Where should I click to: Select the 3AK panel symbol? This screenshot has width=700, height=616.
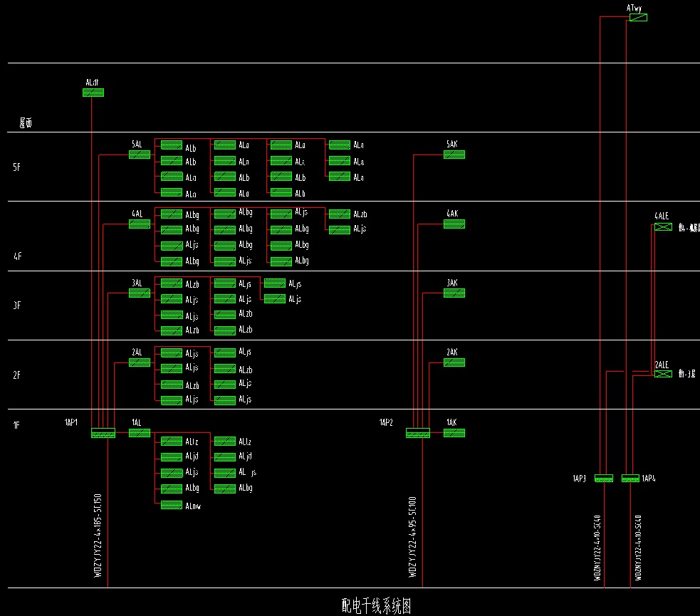point(454,293)
